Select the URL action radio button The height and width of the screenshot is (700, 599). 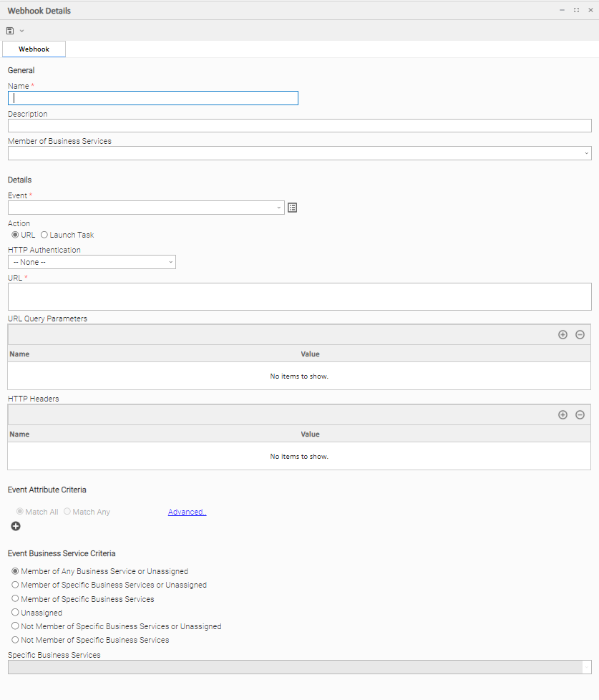[x=16, y=235]
